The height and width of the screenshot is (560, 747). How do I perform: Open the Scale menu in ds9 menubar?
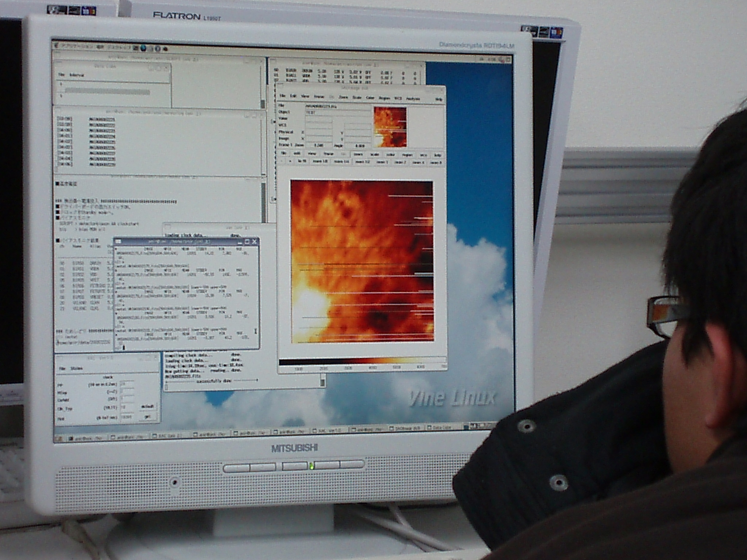[357, 98]
